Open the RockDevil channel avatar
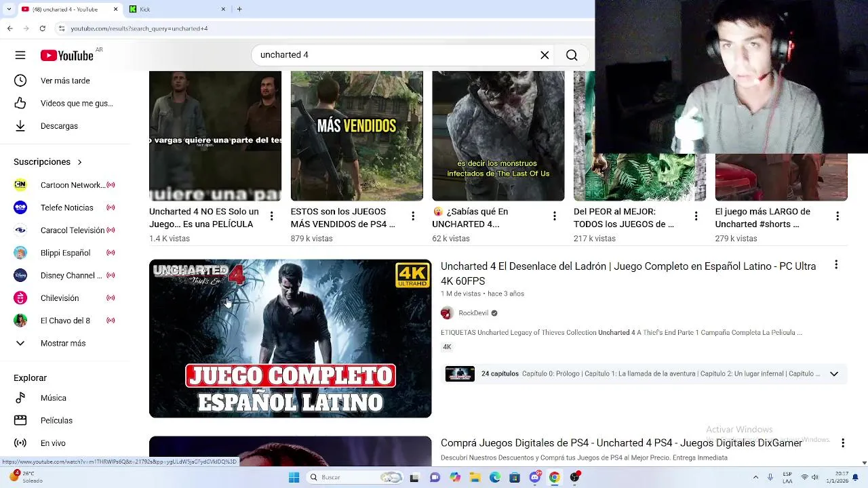The image size is (868, 488). (447, 313)
